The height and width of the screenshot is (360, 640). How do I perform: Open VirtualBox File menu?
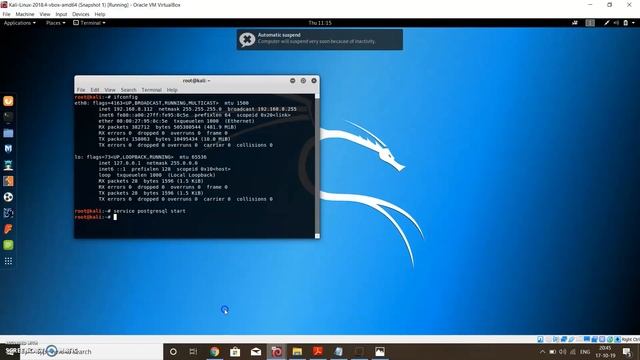pyautogui.click(x=6, y=14)
